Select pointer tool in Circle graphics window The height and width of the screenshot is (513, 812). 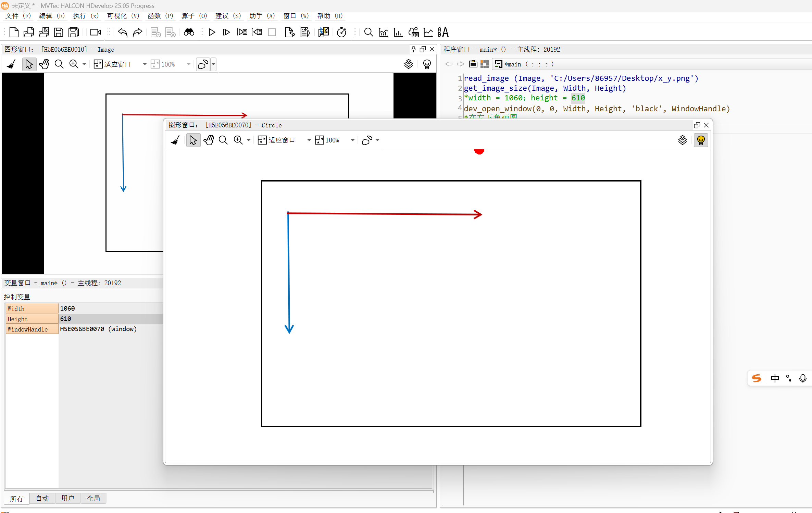click(193, 140)
